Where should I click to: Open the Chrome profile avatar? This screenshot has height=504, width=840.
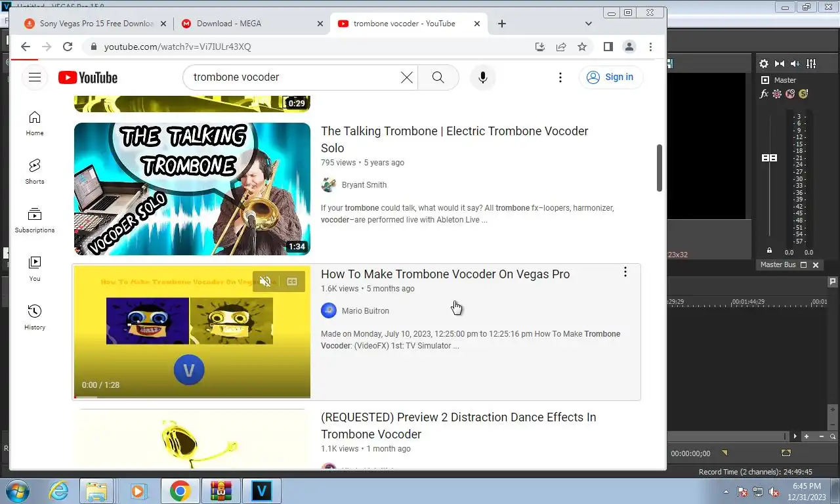pyautogui.click(x=629, y=47)
